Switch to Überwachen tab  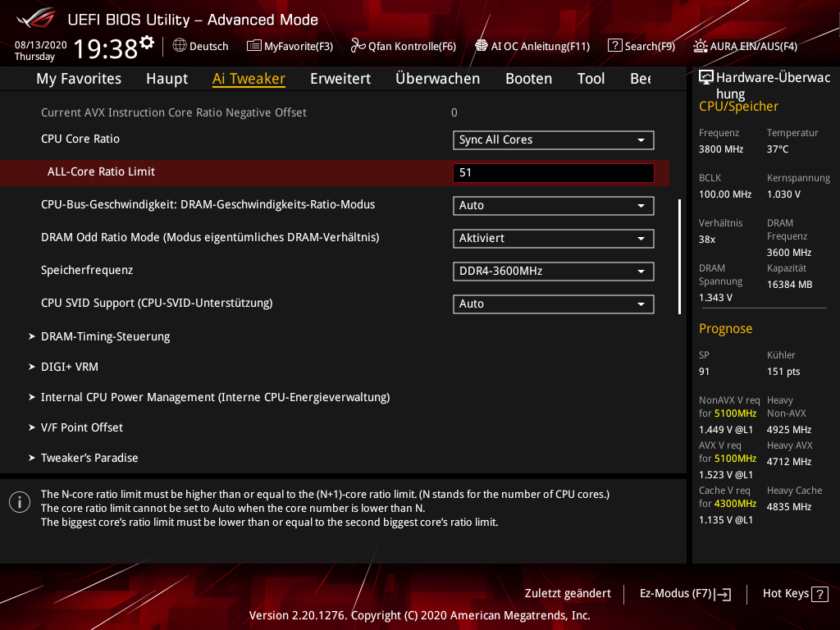pyautogui.click(x=438, y=79)
